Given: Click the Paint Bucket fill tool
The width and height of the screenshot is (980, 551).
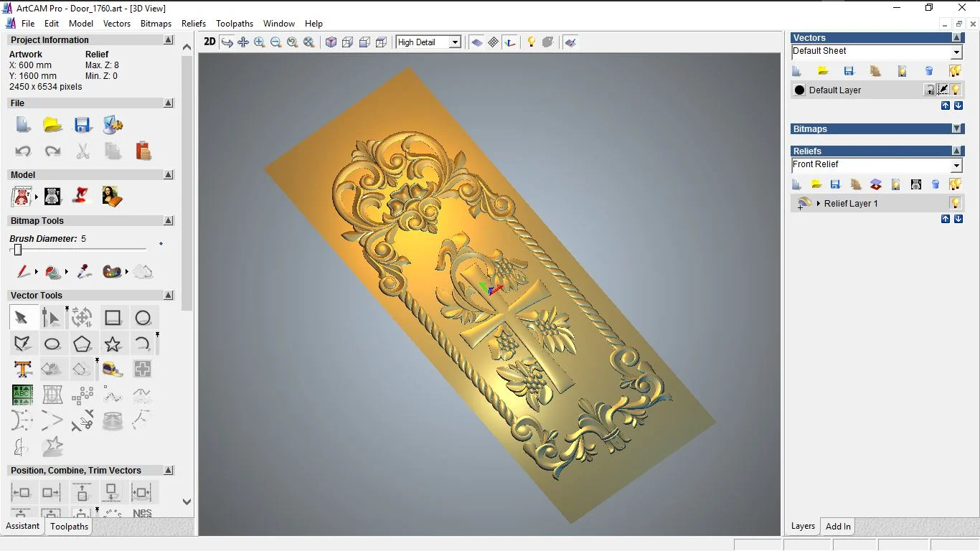Looking at the screenshot, I should tap(52, 272).
